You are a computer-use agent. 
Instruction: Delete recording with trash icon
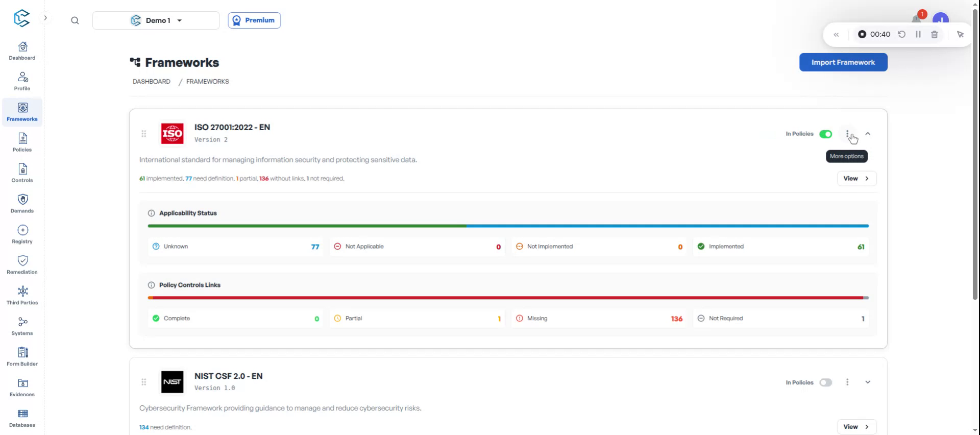[934, 35]
